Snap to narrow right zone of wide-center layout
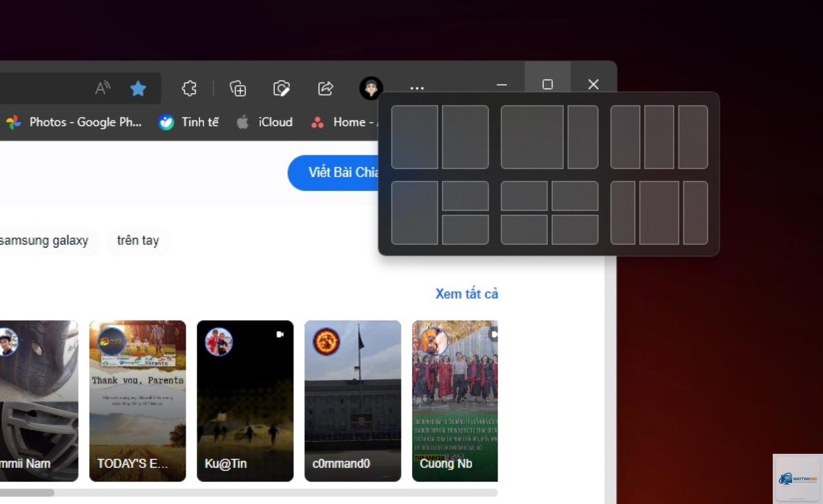Screen dimensions: 823x504 coord(696,212)
